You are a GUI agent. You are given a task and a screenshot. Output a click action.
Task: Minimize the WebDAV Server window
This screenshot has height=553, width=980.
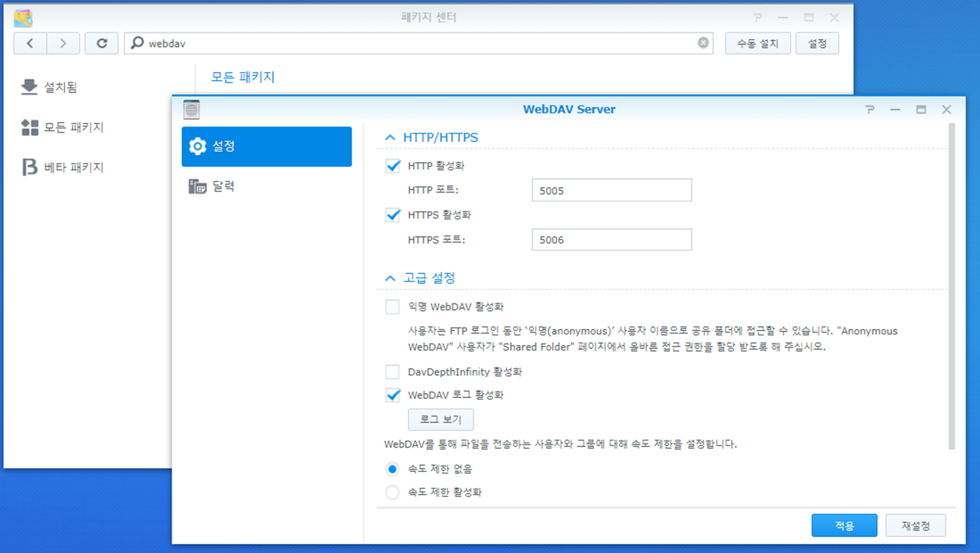pos(895,110)
